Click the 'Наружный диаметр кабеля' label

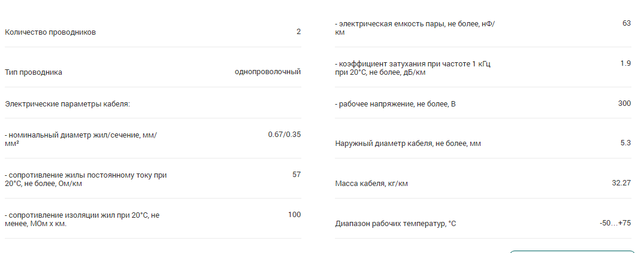408,144
